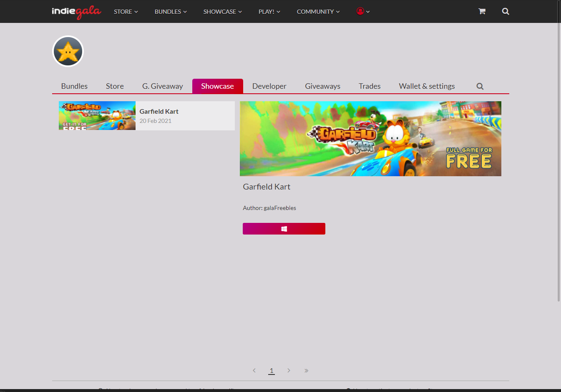
Task: Open the Wallet & settings tab
Action: pos(427,86)
